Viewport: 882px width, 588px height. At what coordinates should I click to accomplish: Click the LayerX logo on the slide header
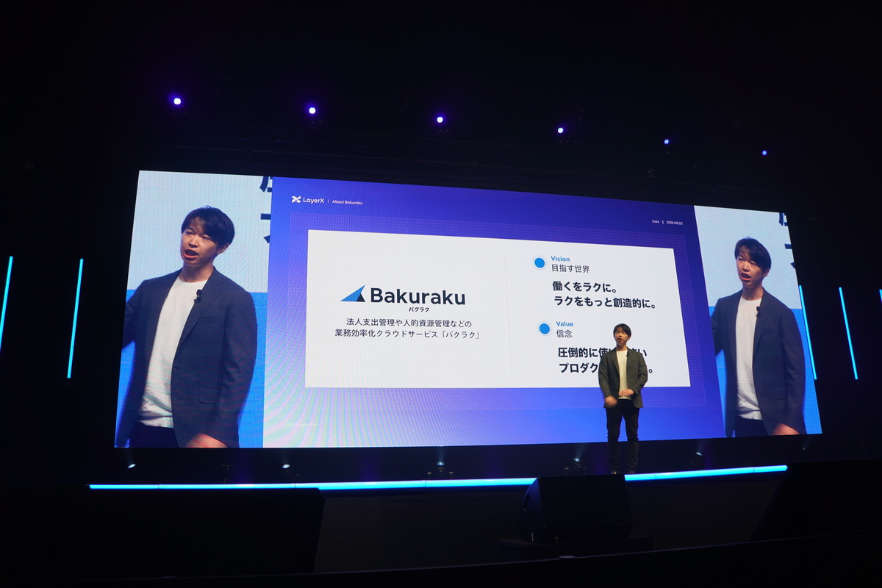[x=308, y=200]
